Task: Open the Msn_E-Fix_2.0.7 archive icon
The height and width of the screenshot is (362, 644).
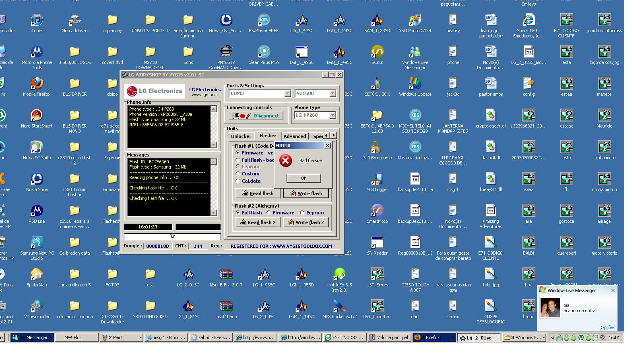Action: point(226,278)
